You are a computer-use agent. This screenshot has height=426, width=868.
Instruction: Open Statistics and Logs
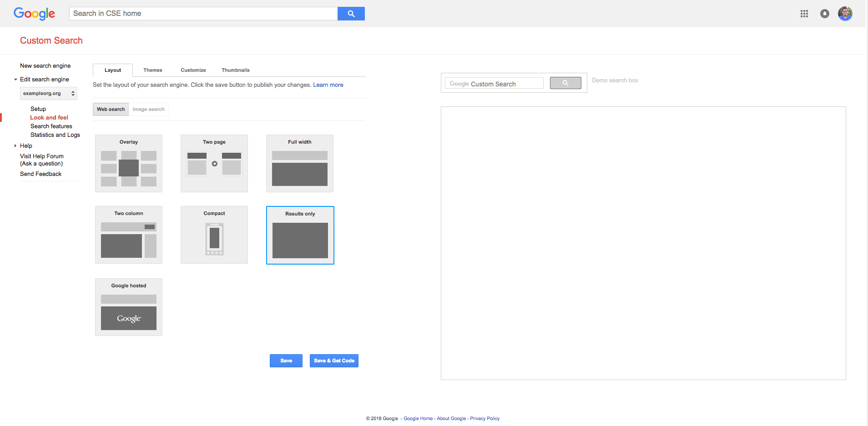(x=55, y=135)
